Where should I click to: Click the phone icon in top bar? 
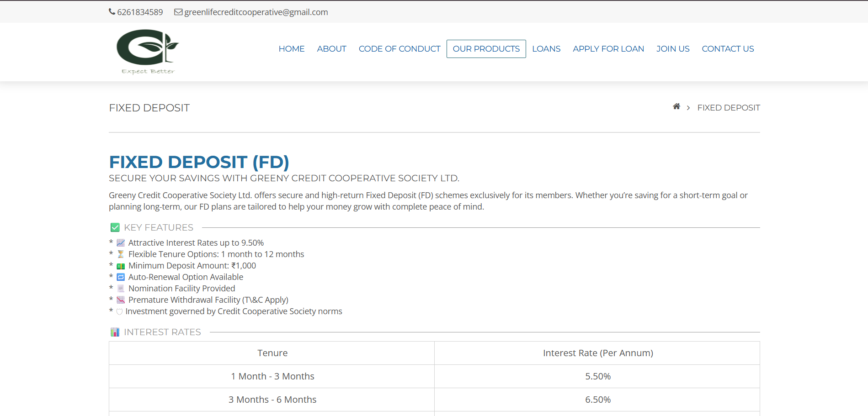click(112, 12)
